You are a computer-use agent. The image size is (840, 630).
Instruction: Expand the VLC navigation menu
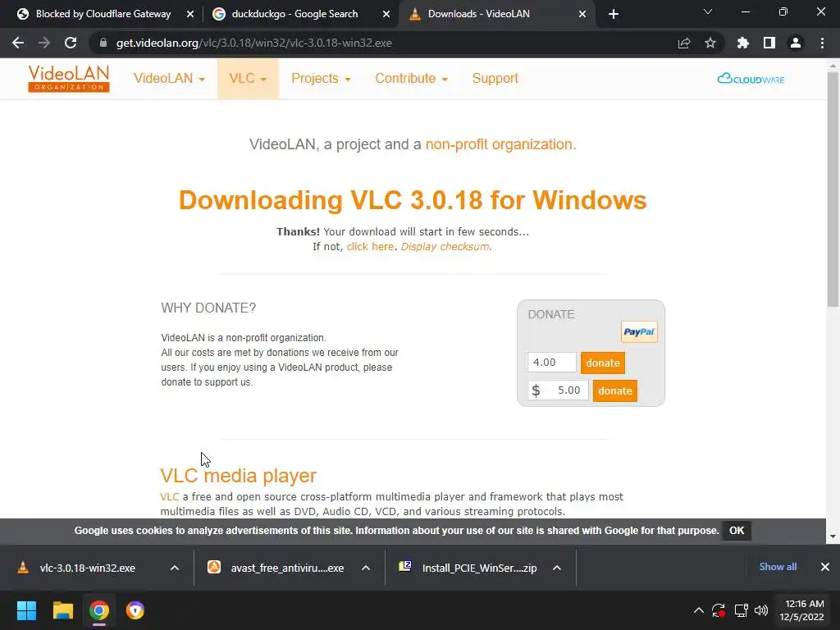pyautogui.click(x=248, y=79)
